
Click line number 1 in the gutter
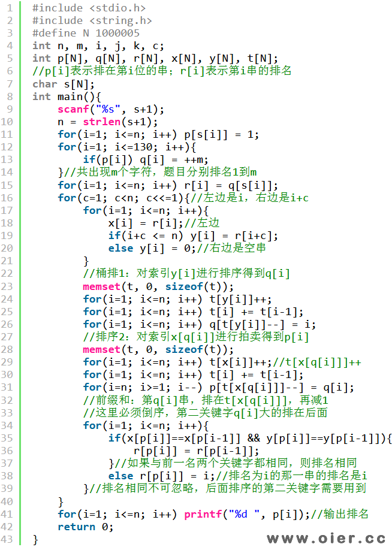tap(10, 8)
